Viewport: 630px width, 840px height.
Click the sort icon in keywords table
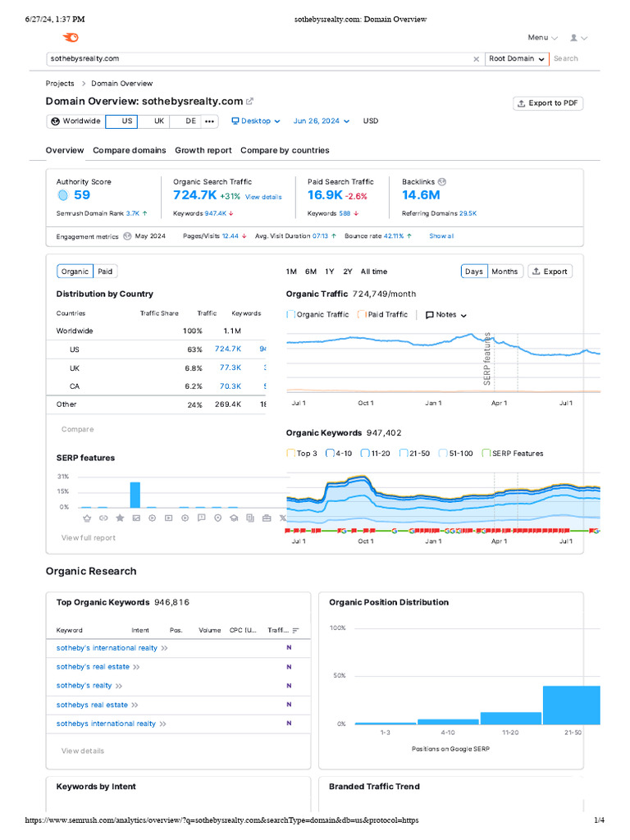tap(295, 631)
